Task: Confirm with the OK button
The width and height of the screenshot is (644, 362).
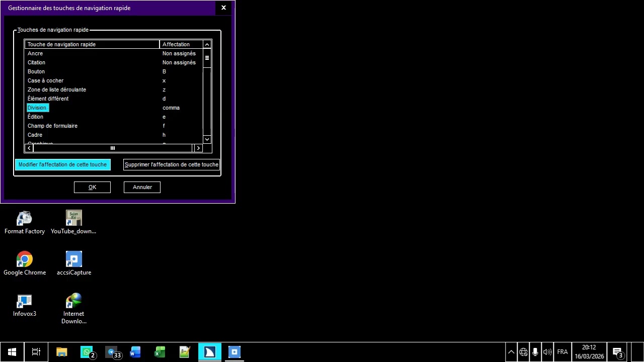Action: [x=92, y=187]
